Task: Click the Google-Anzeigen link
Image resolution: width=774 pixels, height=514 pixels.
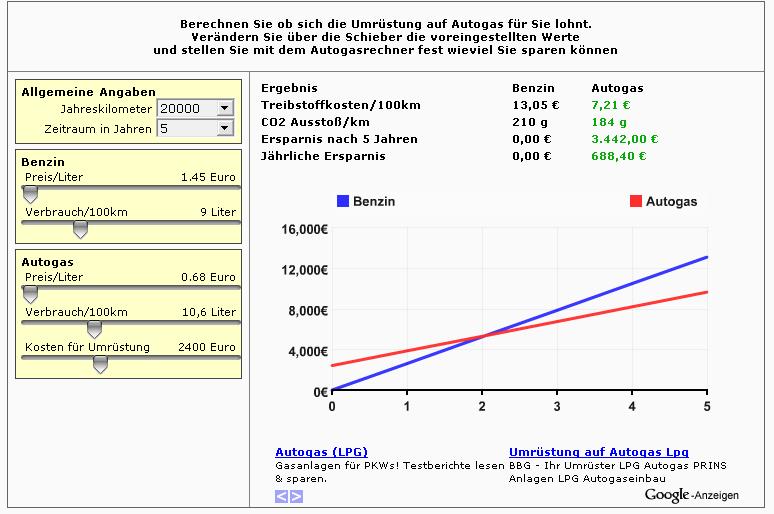Action: [691, 495]
